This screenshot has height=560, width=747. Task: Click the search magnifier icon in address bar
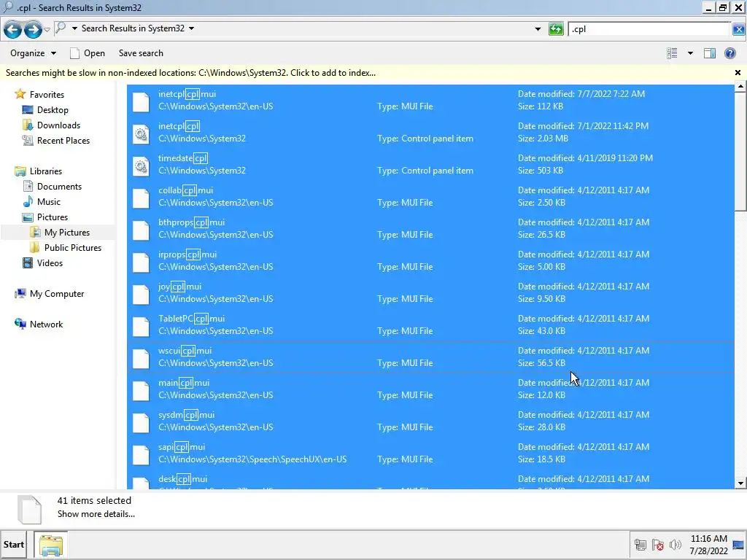tap(61, 28)
